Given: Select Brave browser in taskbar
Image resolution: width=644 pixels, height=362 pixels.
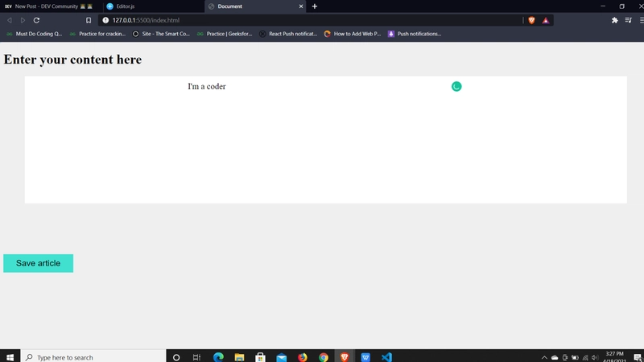Looking at the screenshot, I should (x=345, y=357).
